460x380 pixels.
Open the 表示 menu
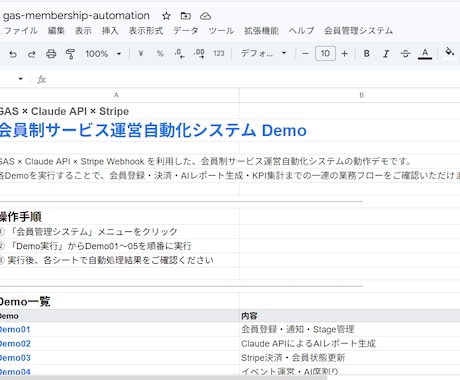coord(83,31)
